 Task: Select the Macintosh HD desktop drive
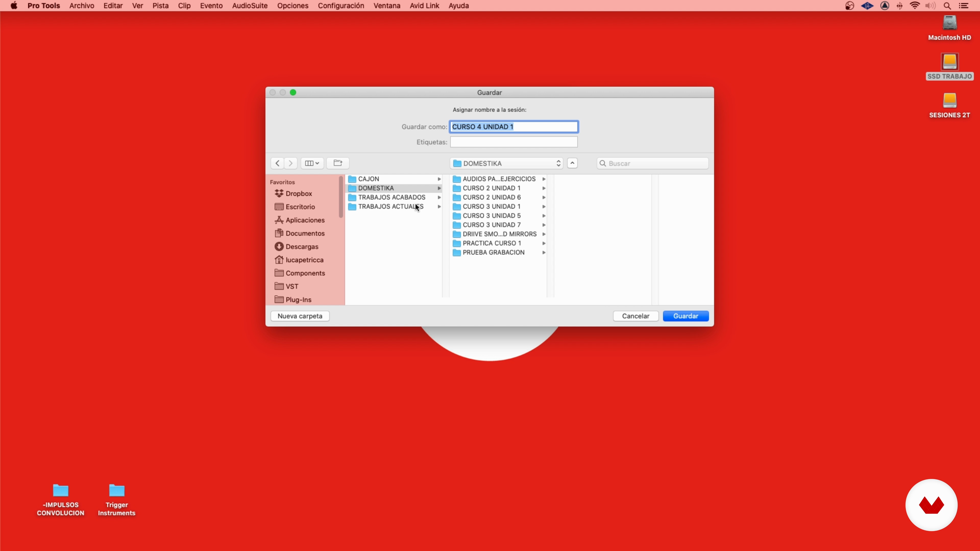950,28
